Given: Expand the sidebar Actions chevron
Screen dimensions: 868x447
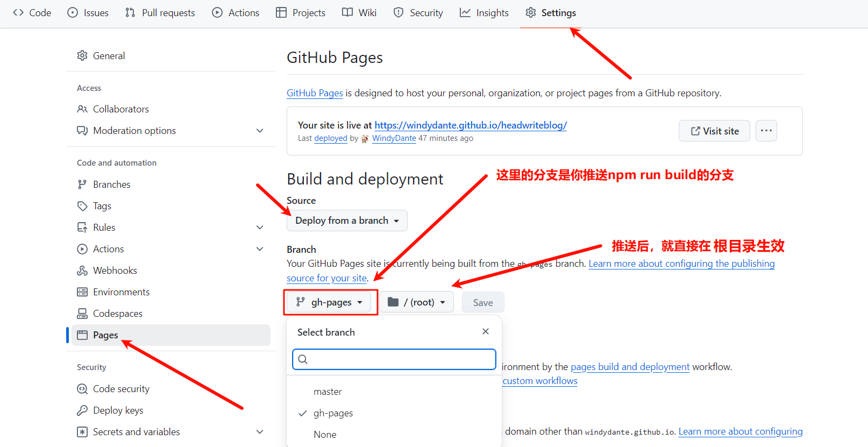Looking at the screenshot, I should tap(260, 249).
